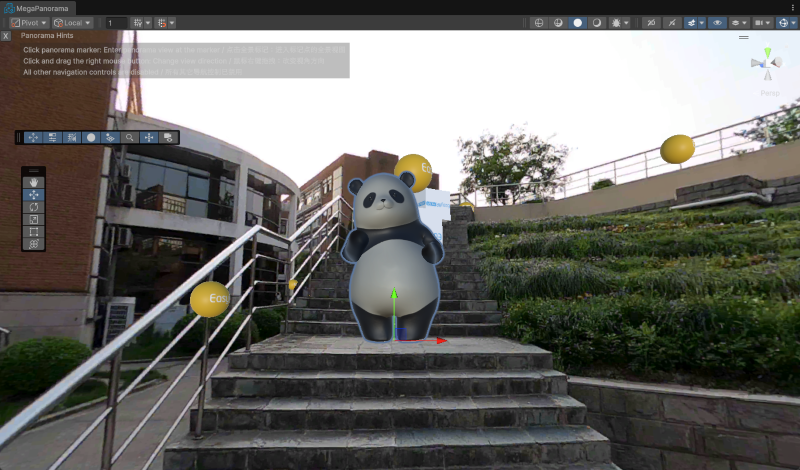The image size is (800, 470).
Task: Click the left grey cone on orientation gizmo
Action: point(756,64)
